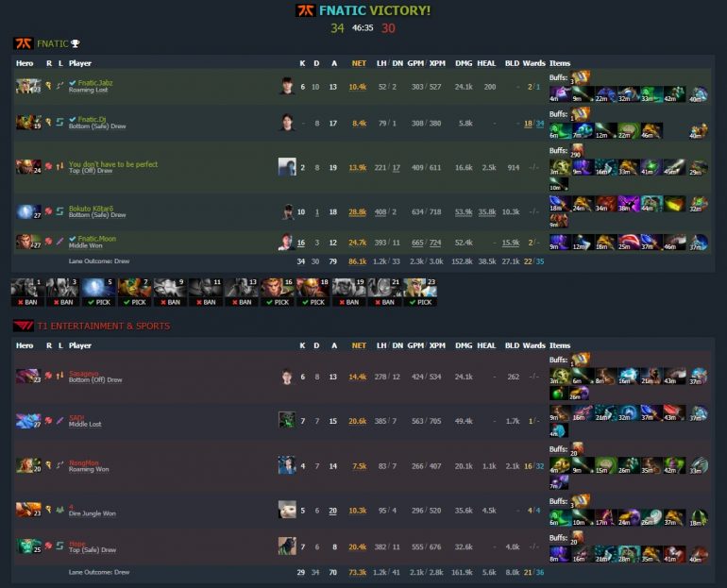Click the Fnatic team logo beside FNATIC
Viewport: 727px width, 588px height.
click(23, 43)
